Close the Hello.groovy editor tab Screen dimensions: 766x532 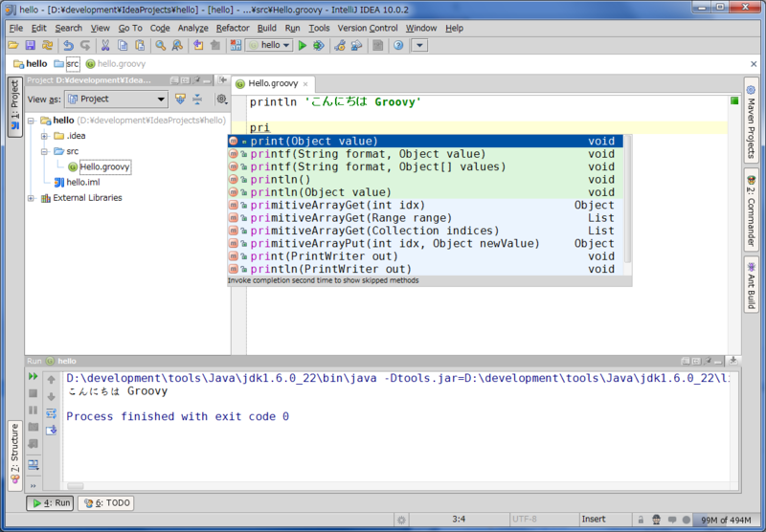tap(305, 84)
